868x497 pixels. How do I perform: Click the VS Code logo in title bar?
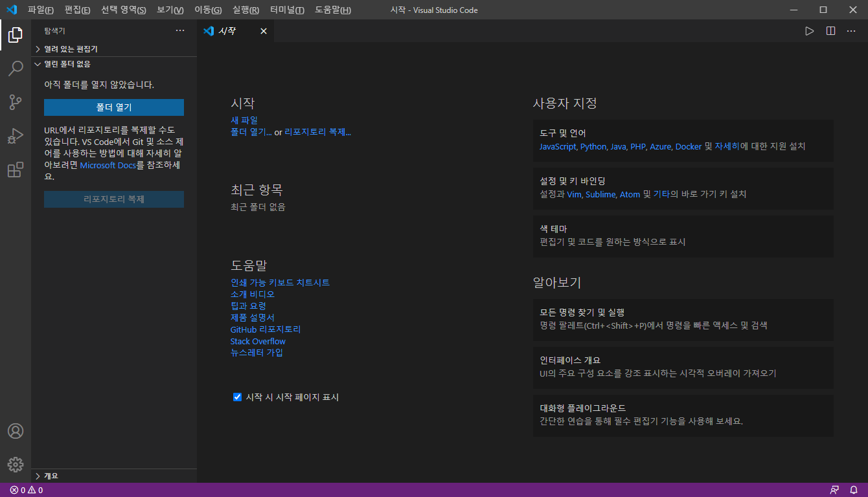click(x=11, y=10)
